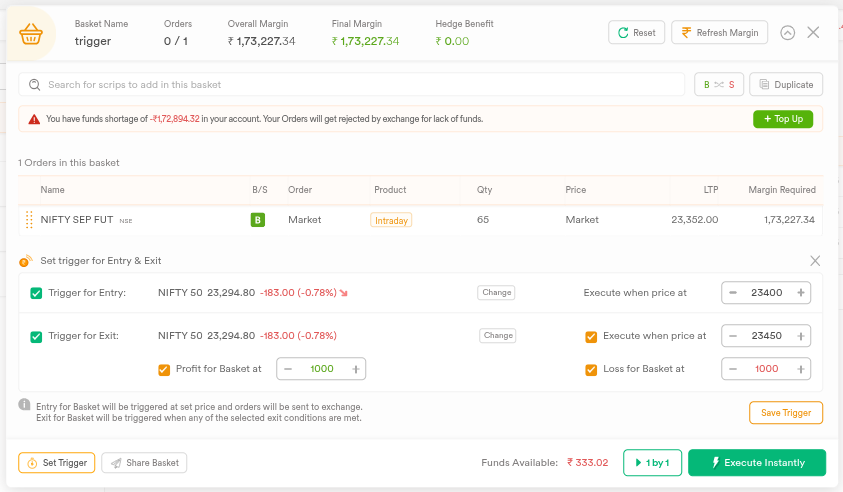Click the orange basket icon

point(31,34)
